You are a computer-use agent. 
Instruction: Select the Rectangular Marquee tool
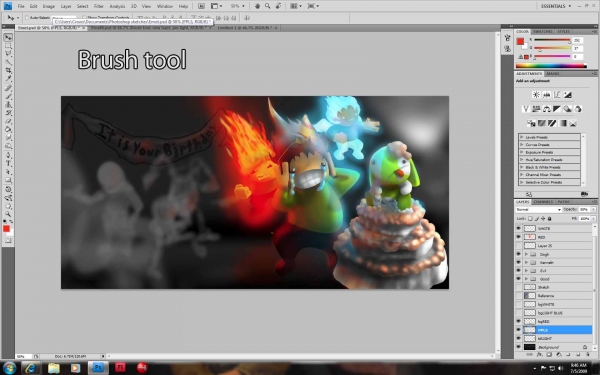click(x=8, y=46)
